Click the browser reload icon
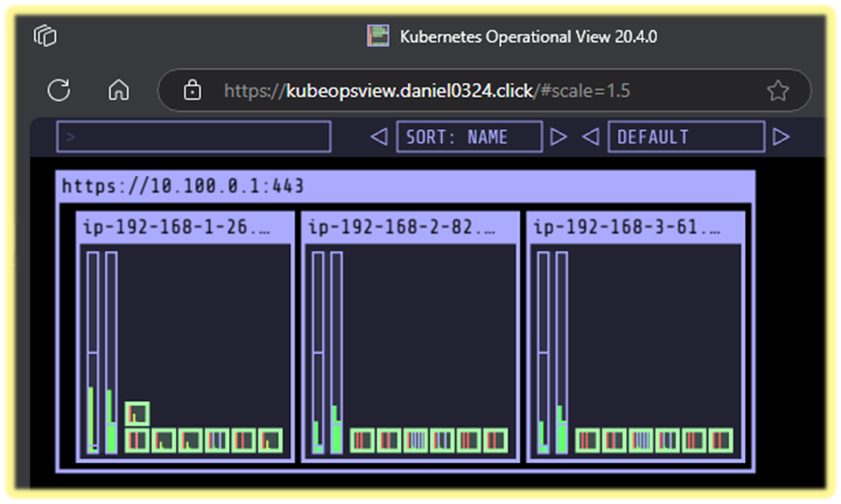Image resolution: width=841 pixels, height=504 pixels. point(59,90)
